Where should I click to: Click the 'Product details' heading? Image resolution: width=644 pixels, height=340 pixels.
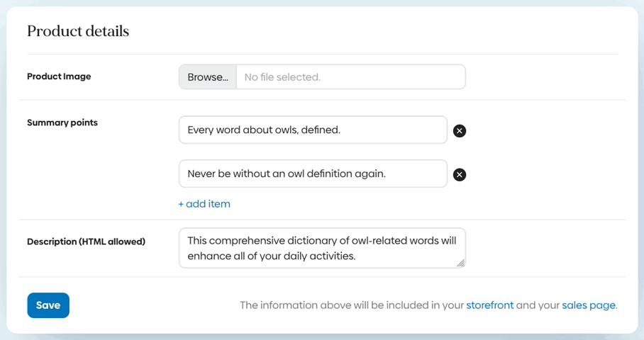pos(78,31)
